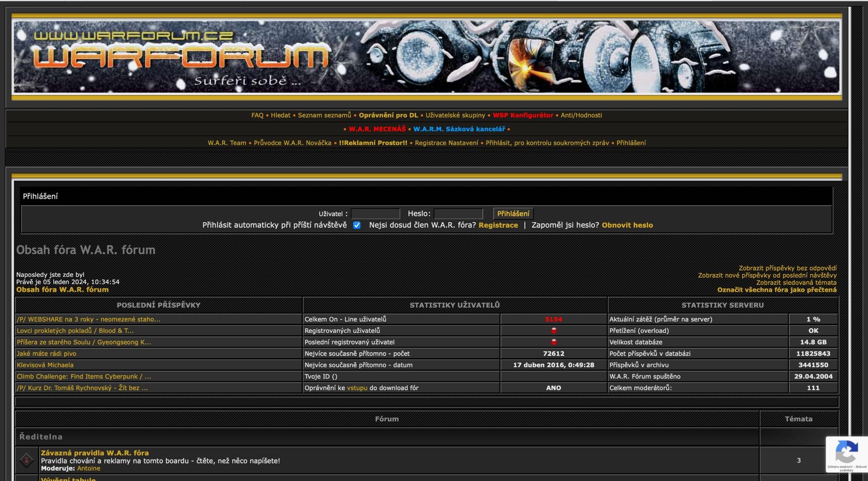Image resolution: width=868 pixels, height=481 pixels.
Task: Open post Příšera ze starého Soulu
Action: 84,342
